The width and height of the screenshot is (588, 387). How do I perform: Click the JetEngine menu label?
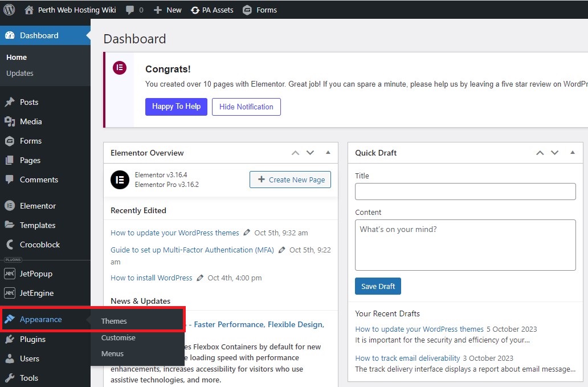[36, 293]
